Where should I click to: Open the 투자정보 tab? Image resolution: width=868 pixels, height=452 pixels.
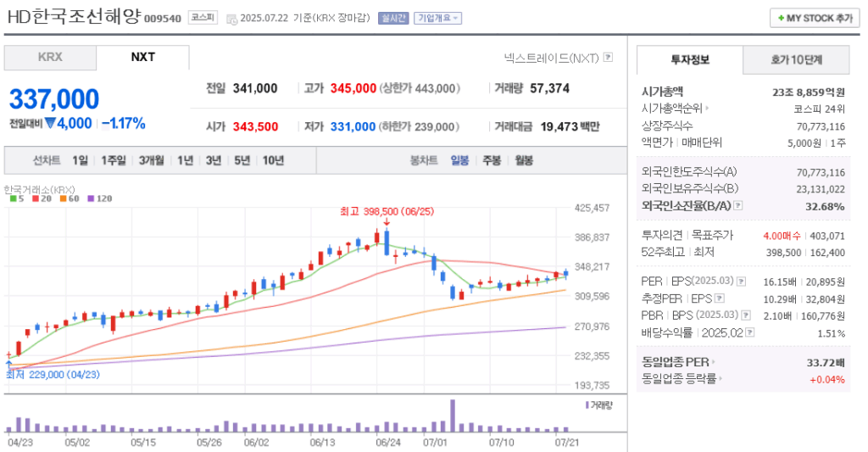point(690,60)
